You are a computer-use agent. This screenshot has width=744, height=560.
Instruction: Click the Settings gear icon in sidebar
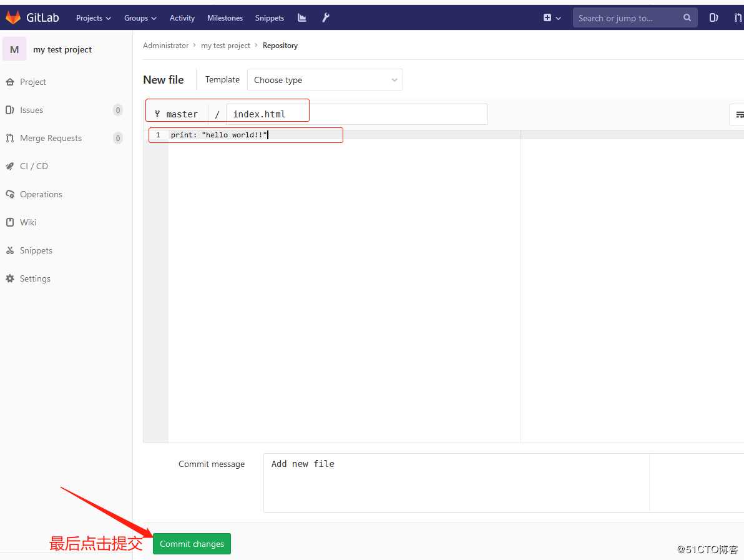[x=10, y=278]
